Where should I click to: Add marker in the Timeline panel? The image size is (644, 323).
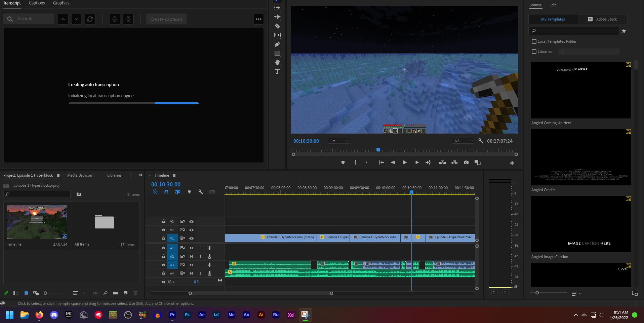point(189,192)
